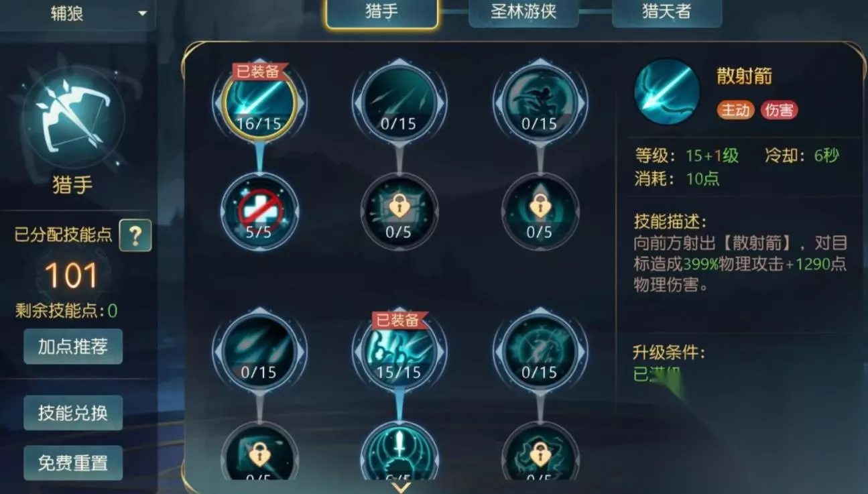Select the middle locked passive showing 0/5
The height and width of the screenshot is (494, 868).
pos(399,211)
